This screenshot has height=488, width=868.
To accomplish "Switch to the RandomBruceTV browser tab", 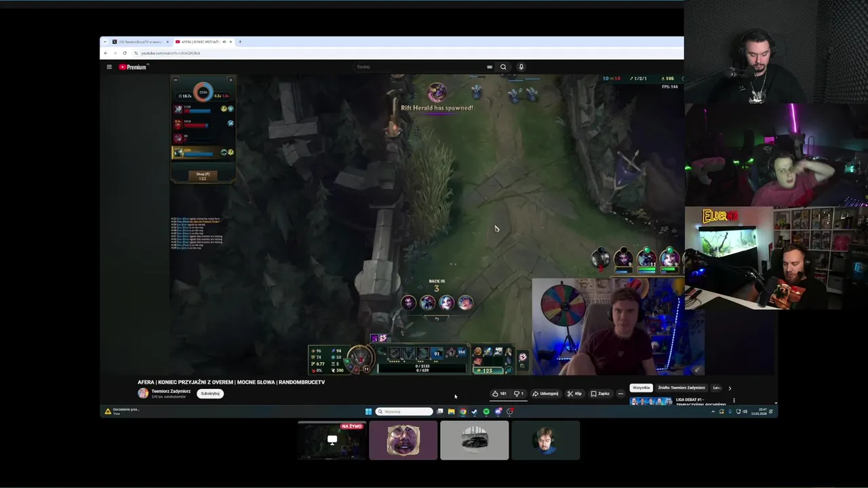I will [140, 42].
